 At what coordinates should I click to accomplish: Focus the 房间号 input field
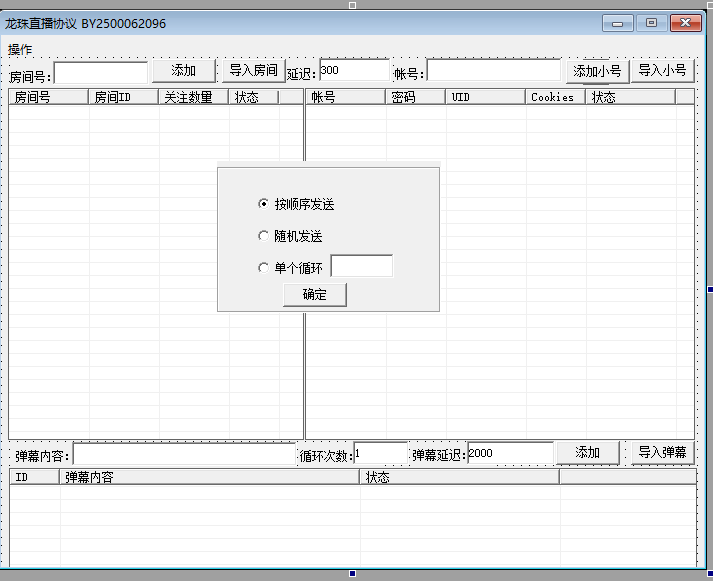[100, 73]
